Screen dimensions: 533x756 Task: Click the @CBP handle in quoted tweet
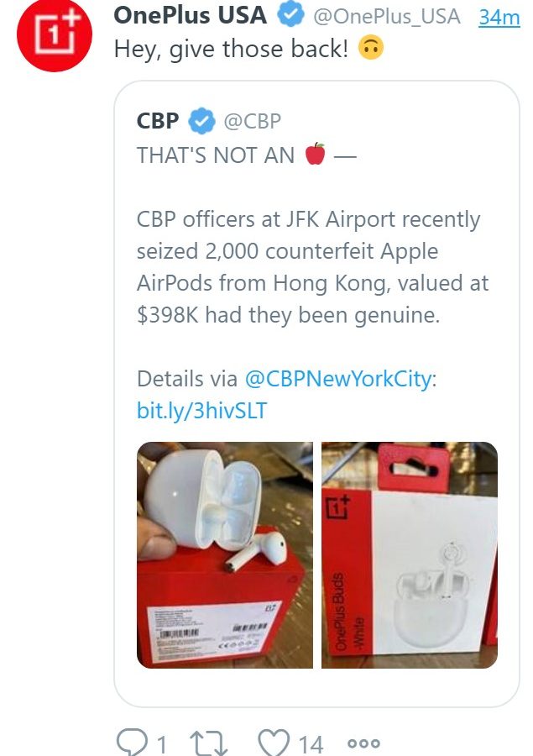click(x=252, y=121)
